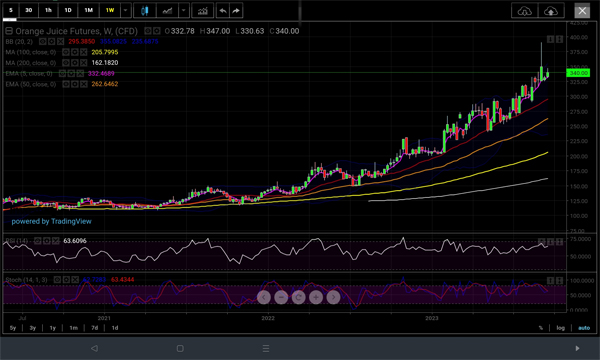Toggle log scale on price axis
The height and width of the screenshot is (360, 600).
point(561,328)
